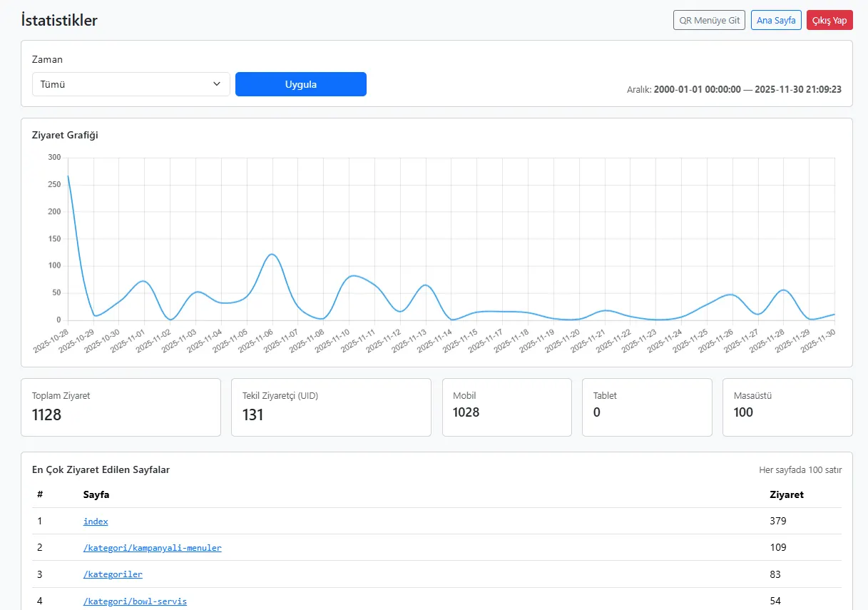868x610 pixels.
Task: Click the Toplam Ziyaret card
Action: pyautogui.click(x=121, y=407)
